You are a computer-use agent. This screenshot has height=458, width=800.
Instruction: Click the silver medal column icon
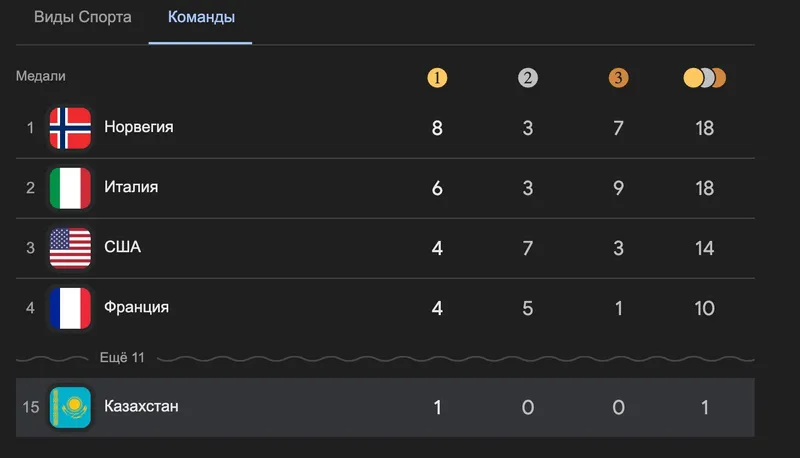point(528,78)
